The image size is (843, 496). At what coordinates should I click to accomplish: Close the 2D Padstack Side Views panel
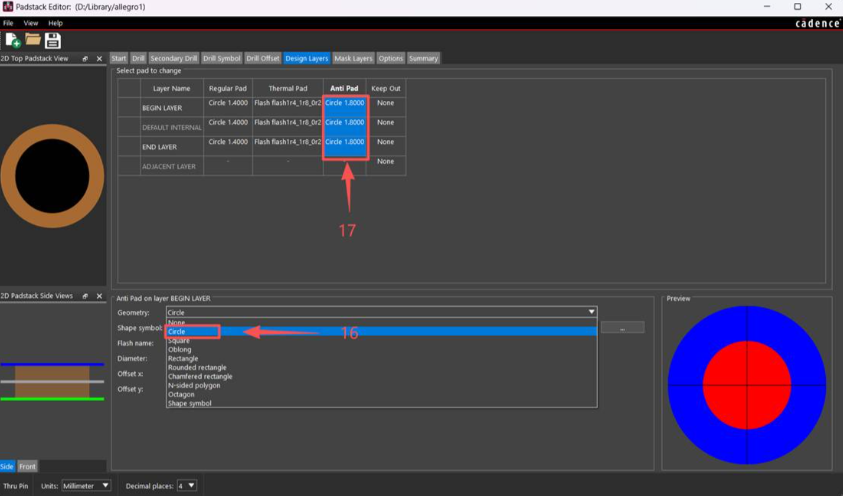click(x=99, y=296)
